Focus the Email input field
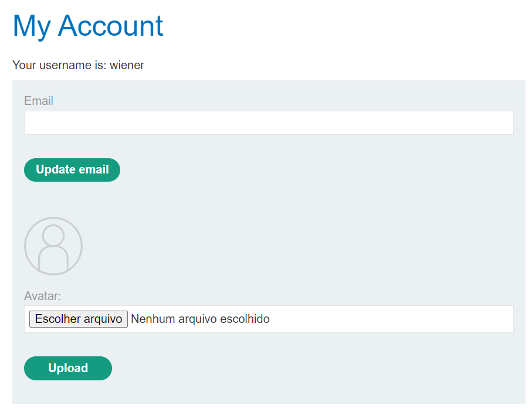The height and width of the screenshot is (412, 532). click(269, 123)
